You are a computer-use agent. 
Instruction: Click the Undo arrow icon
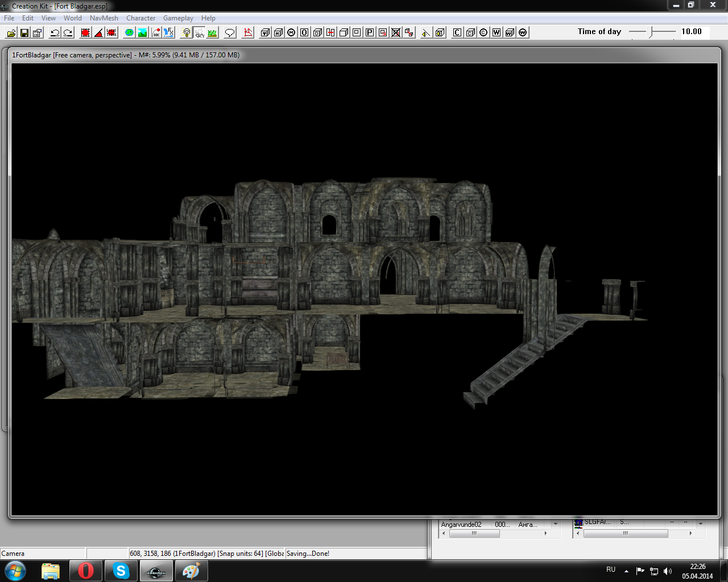tap(55, 32)
